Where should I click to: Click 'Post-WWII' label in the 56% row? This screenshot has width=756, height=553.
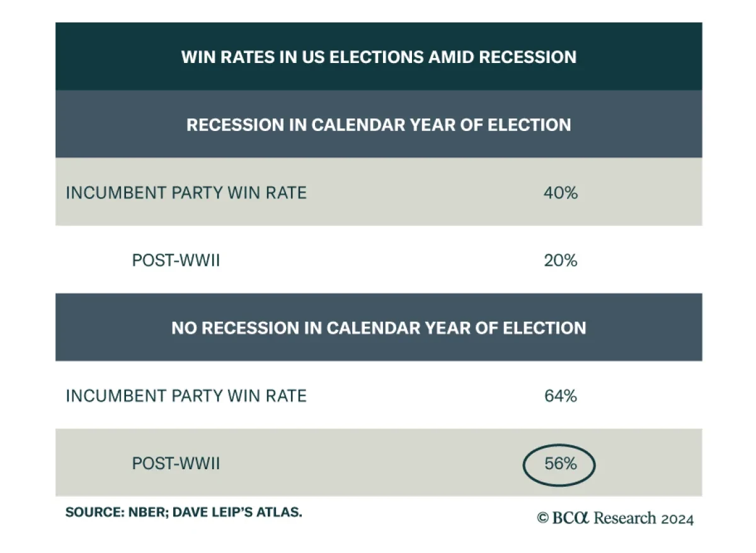click(x=176, y=464)
